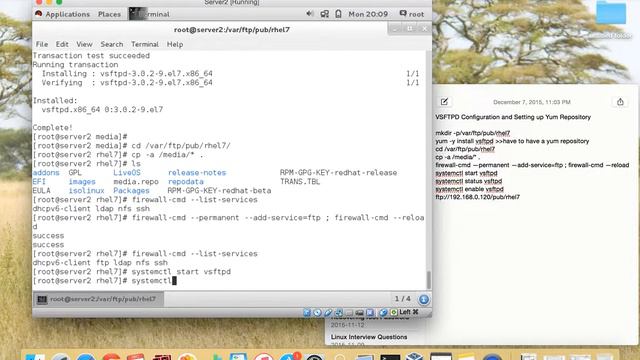Open the terminal Search menu

coord(112,44)
